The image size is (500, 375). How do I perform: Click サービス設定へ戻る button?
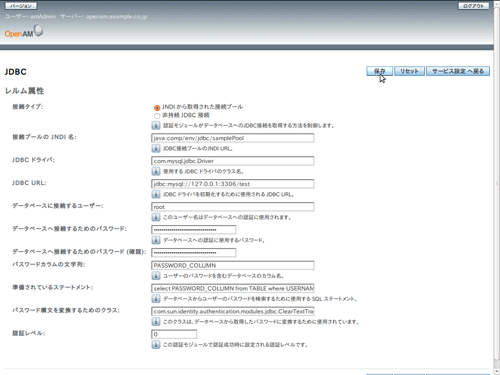click(458, 71)
